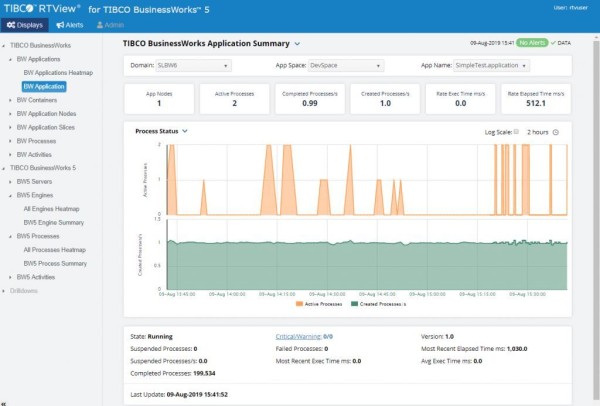Click the clock icon next to 2 hours
The width and height of the screenshot is (600, 406).
click(556, 132)
